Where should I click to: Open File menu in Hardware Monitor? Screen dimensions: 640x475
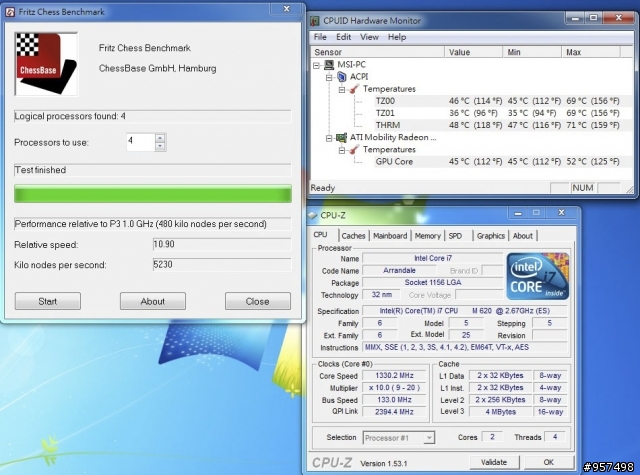click(320, 37)
